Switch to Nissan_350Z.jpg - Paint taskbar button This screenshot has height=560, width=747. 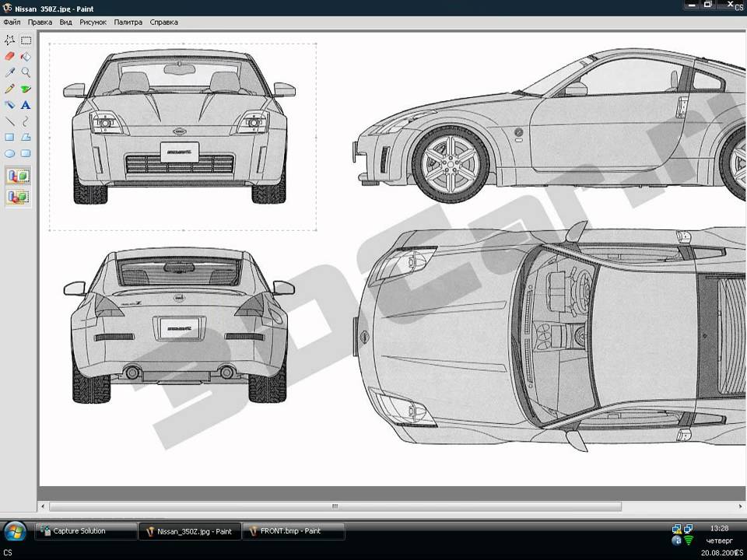click(190, 531)
